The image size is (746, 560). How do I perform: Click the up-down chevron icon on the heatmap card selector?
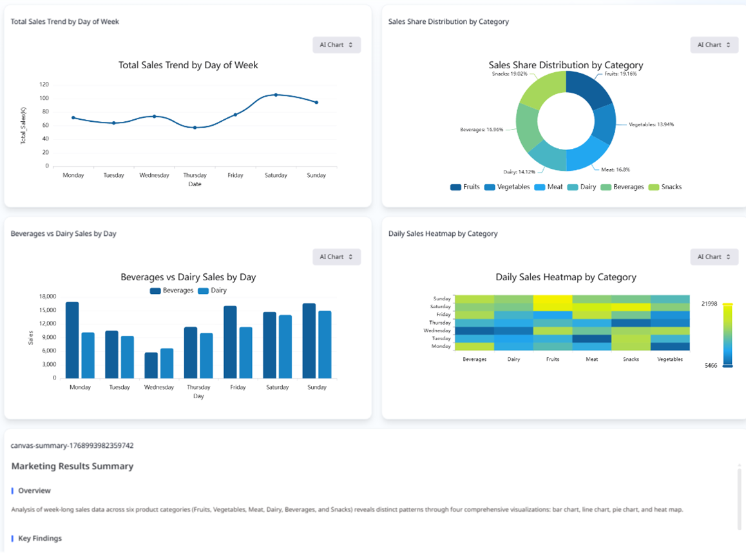tap(727, 256)
